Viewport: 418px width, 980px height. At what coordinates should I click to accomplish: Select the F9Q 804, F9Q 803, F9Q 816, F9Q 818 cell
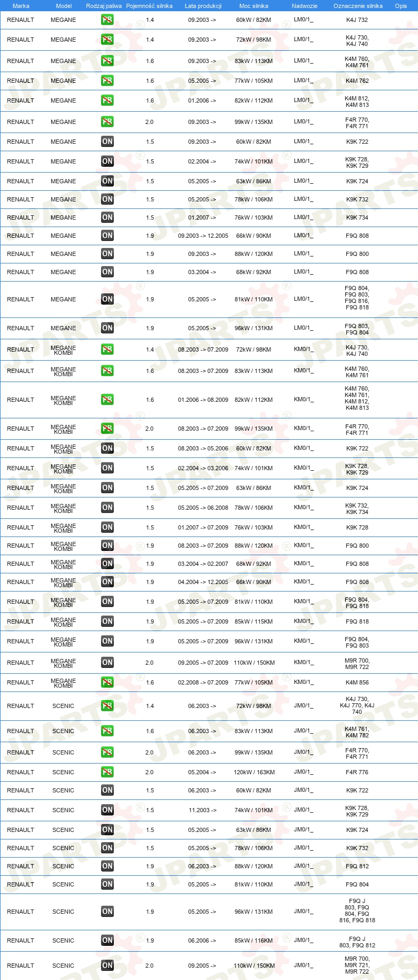(357, 298)
